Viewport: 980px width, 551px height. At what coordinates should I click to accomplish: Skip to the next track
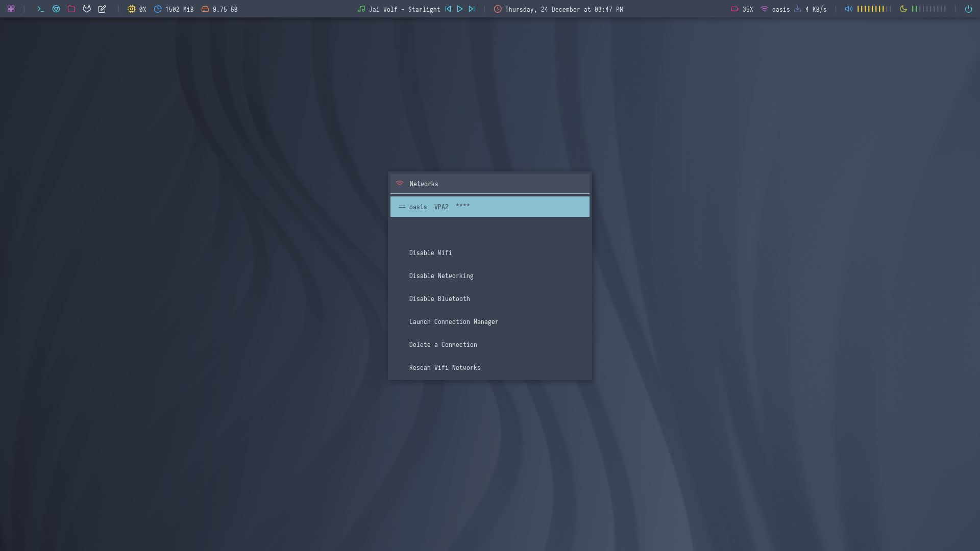[472, 9]
